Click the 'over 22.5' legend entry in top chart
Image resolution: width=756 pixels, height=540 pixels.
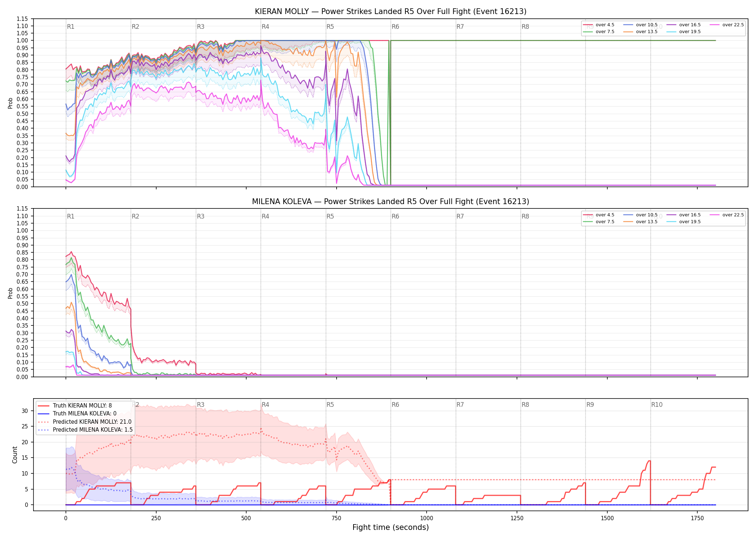point(727,25)
